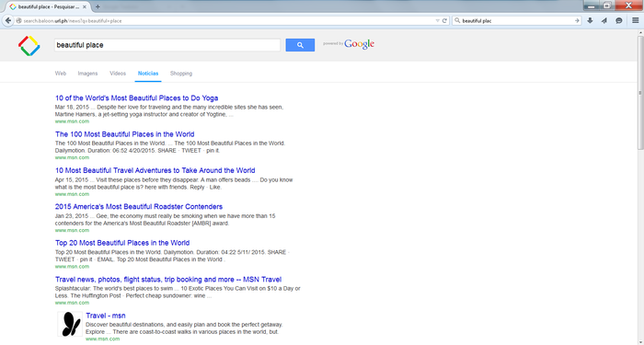This screenshot has height=345, width=644.
Task: Open 'Top 20 Most Beautiful Places in the World'
Action: [x=122, y=243]
